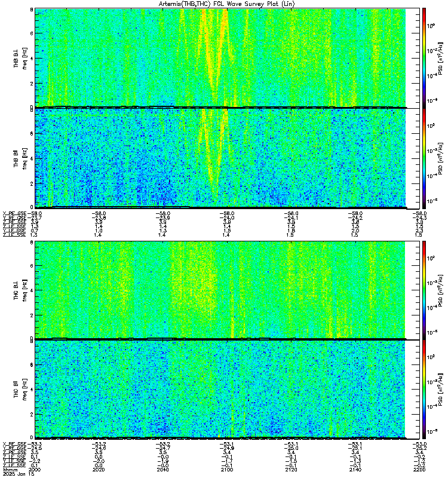Click the -53.3 position value under THC

[35, 444]
